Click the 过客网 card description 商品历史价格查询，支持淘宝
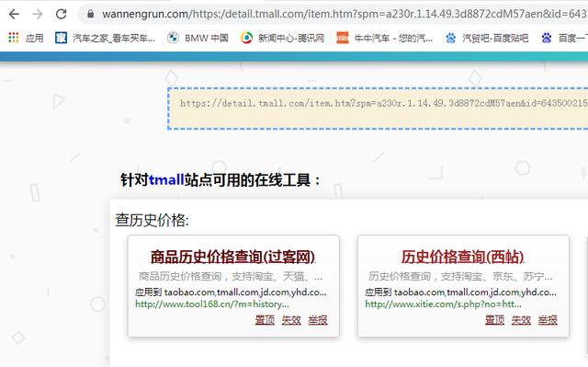 231,277
